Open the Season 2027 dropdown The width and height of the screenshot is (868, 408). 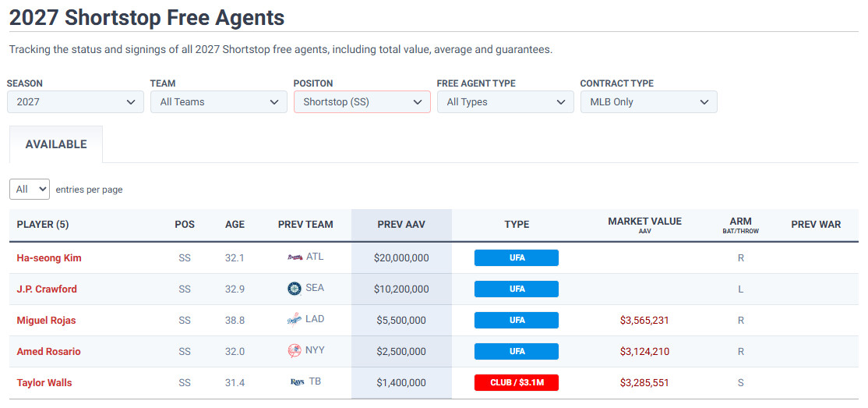point(76,102)
